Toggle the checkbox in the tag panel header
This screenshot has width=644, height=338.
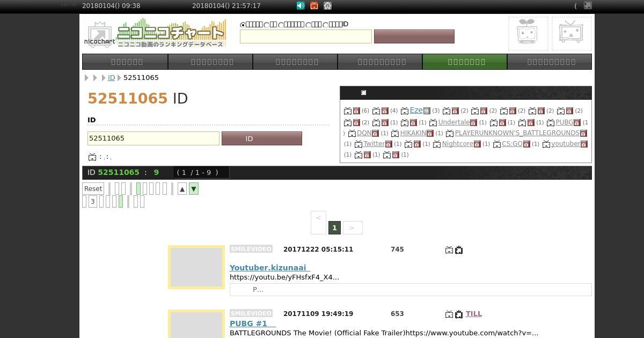pos(363,93)
